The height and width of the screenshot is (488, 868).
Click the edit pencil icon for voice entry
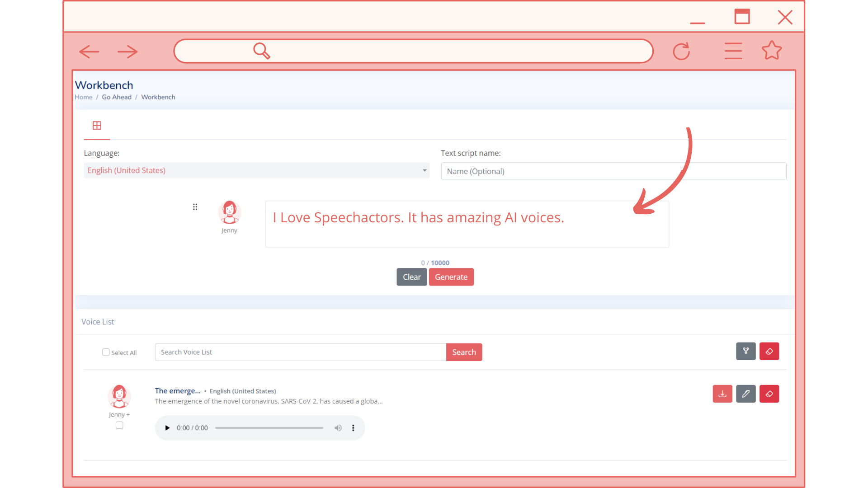coord(746,394)
